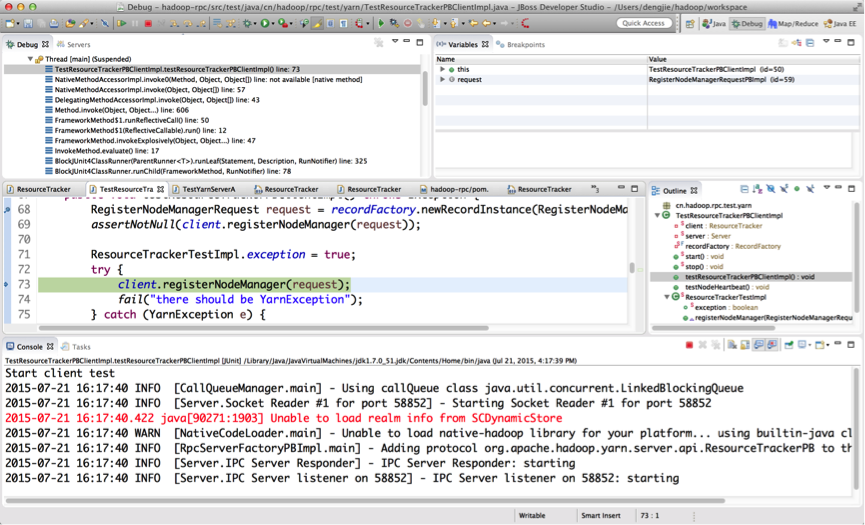Click Collapse All icon in Variables view
Image resolution: width=865 pixels, height=525 pixels.
[810, 43]
